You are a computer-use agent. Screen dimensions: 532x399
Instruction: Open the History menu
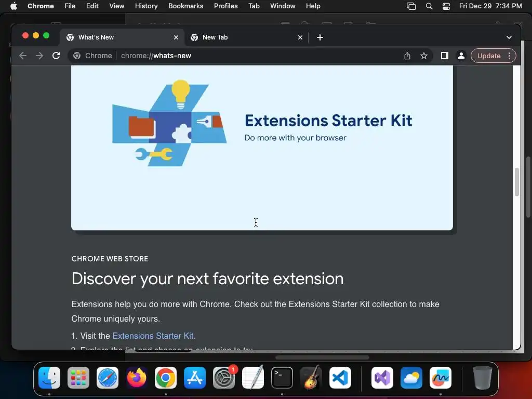tap(146, 6)
